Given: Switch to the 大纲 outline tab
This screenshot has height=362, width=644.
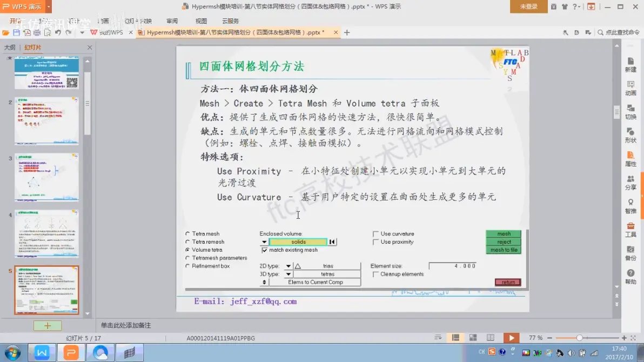Looking at the screenshot, I should tap(10, 48).
